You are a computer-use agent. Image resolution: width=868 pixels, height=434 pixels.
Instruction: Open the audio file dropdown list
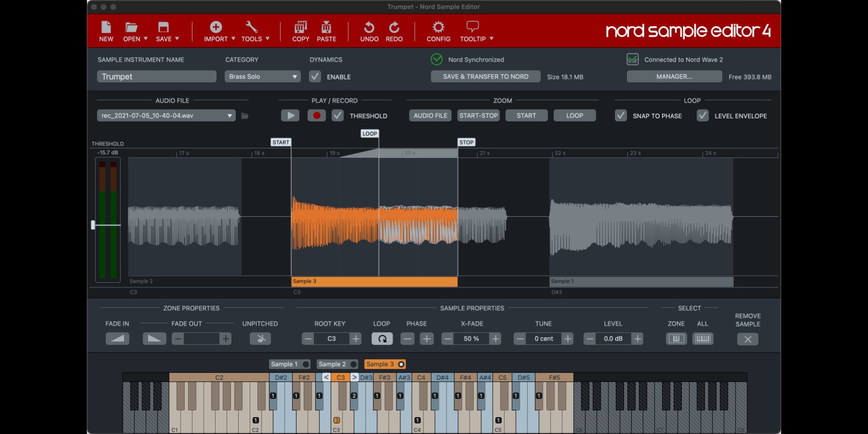[x=166, y=116]
